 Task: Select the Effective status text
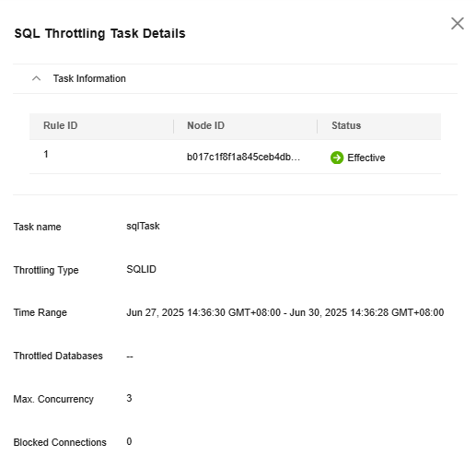pyautogui.click(x=366, y=158)
